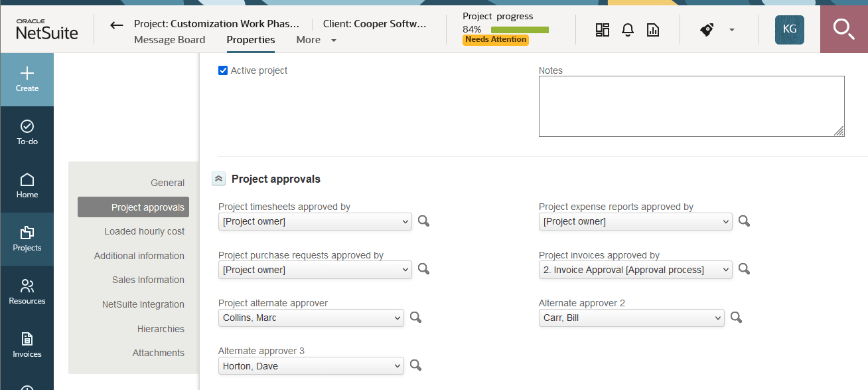Open the reports chart icon
This screenshot has width=868, height=390.
pyautogui.click(x=653, y=30)
